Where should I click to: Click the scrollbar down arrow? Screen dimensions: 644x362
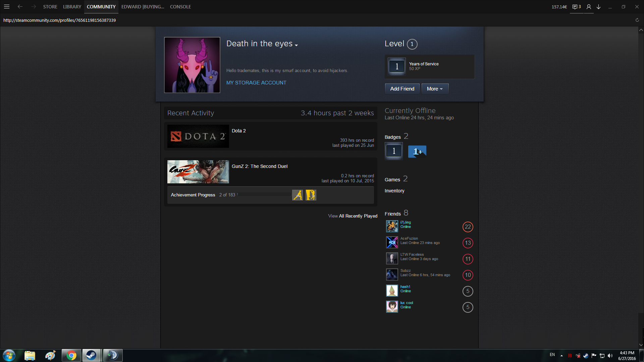[x=641, y=345]
